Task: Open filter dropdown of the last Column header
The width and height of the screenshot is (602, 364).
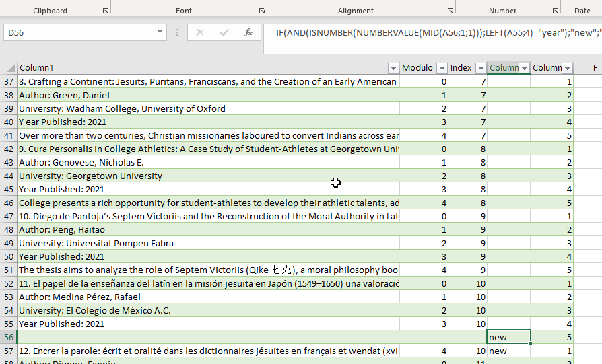Action: [567, 68]
